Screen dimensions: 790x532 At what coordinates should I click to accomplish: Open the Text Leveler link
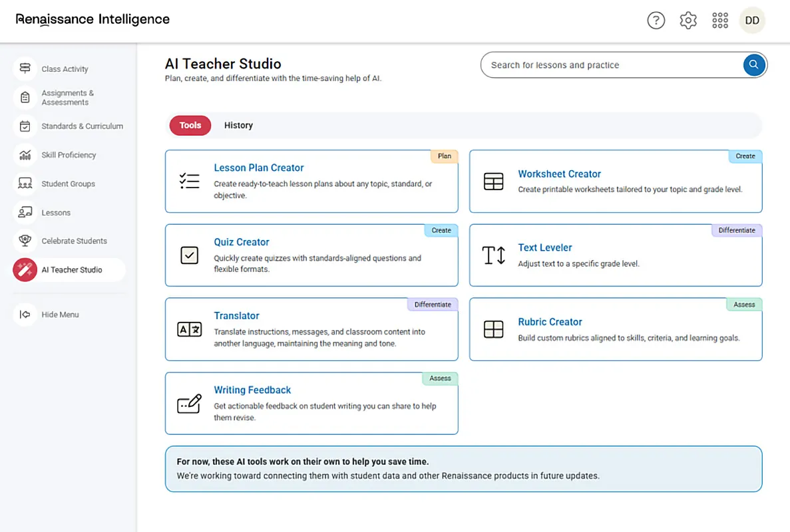point(544,247)
